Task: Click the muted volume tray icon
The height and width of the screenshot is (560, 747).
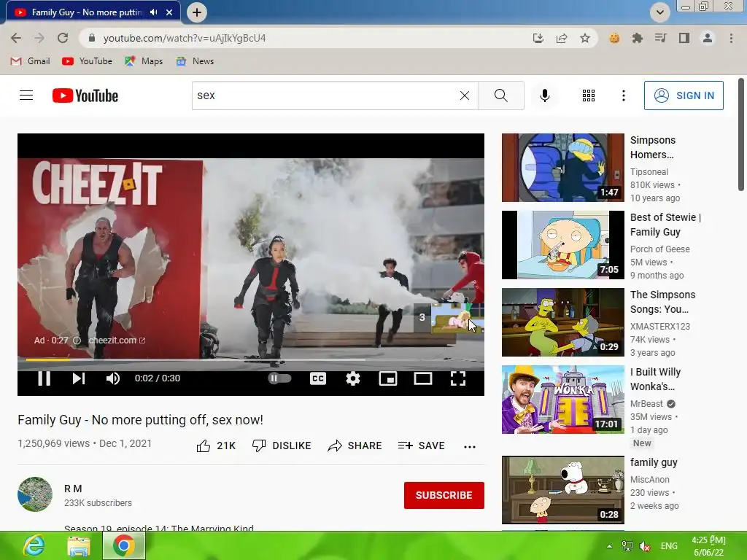Action: [645, 546]
